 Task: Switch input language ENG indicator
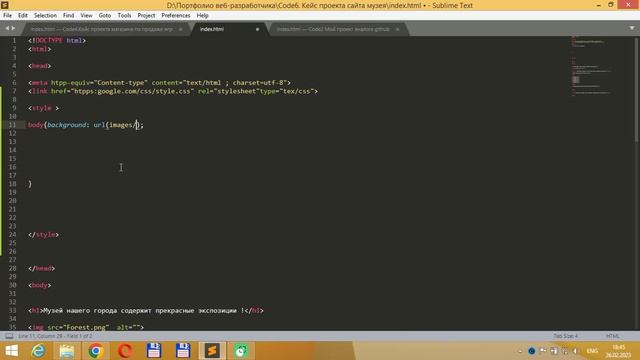592,351
